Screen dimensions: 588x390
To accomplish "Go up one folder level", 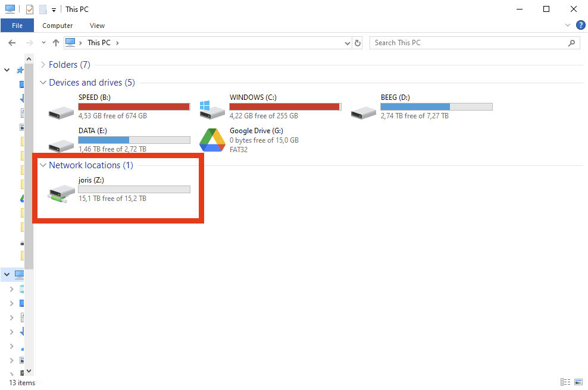I will (x=56, y=43).
